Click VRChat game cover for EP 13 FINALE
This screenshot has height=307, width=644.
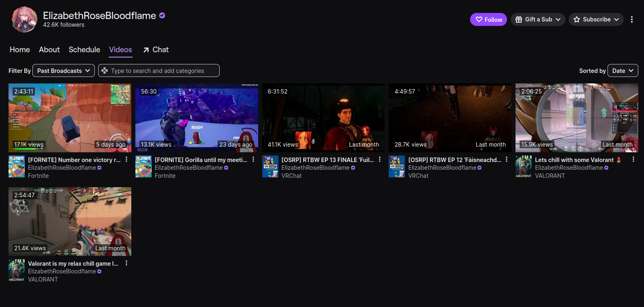[x=270, y=166]
